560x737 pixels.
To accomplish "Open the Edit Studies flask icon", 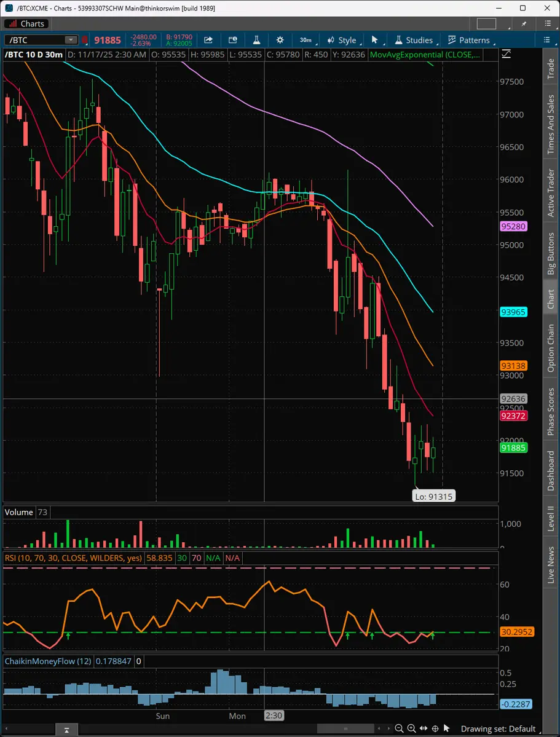I will (257, 40).
